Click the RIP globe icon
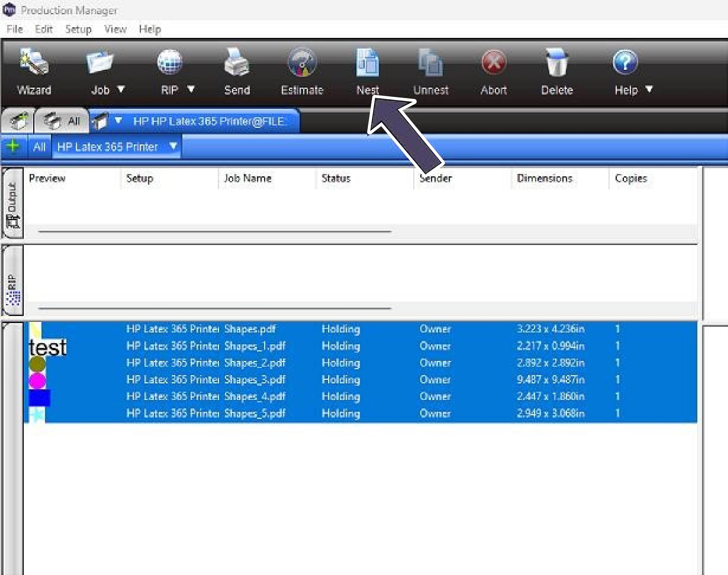This screenshot has width=728, height=575. point(169,62)
